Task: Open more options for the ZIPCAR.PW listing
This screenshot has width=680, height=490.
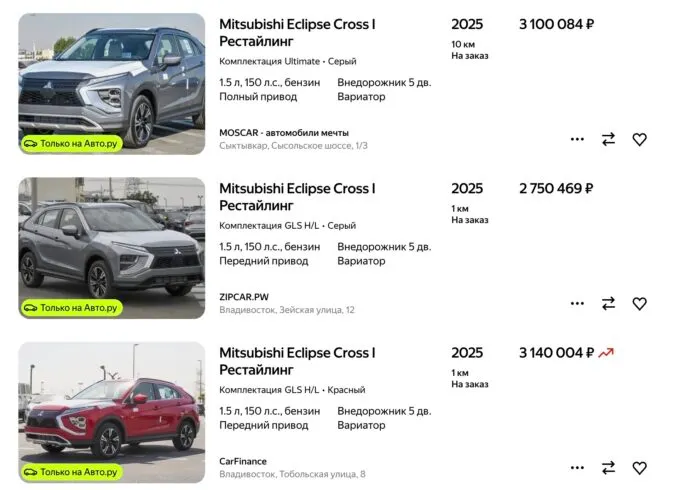Action: pos(577,303)
